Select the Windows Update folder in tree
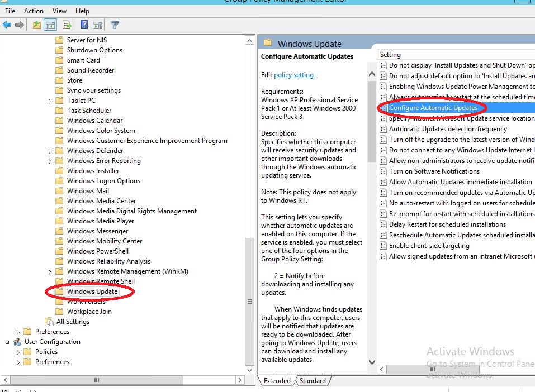 click(x=92, y=291)
